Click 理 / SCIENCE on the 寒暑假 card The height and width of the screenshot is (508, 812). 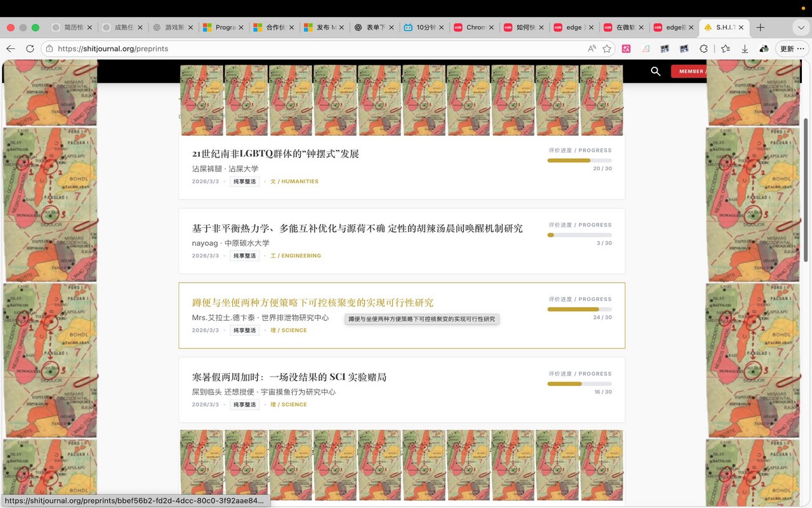(289, 404)
